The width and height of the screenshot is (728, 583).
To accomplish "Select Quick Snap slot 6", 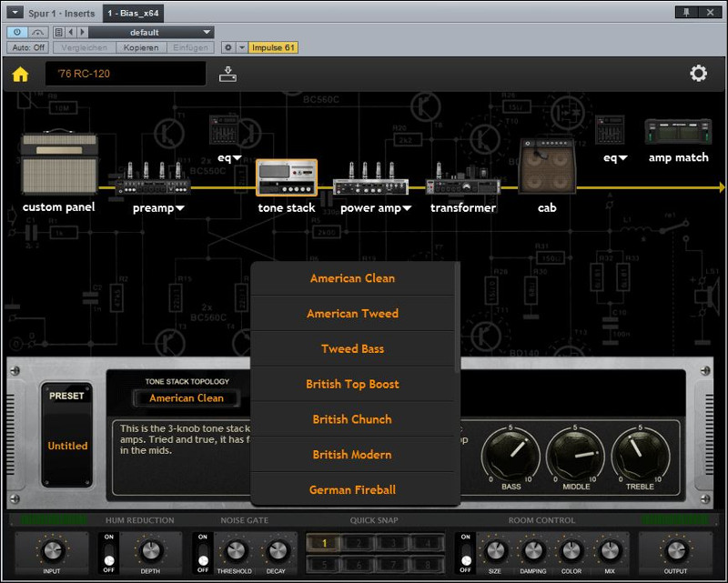I will (x=359, y=565).
